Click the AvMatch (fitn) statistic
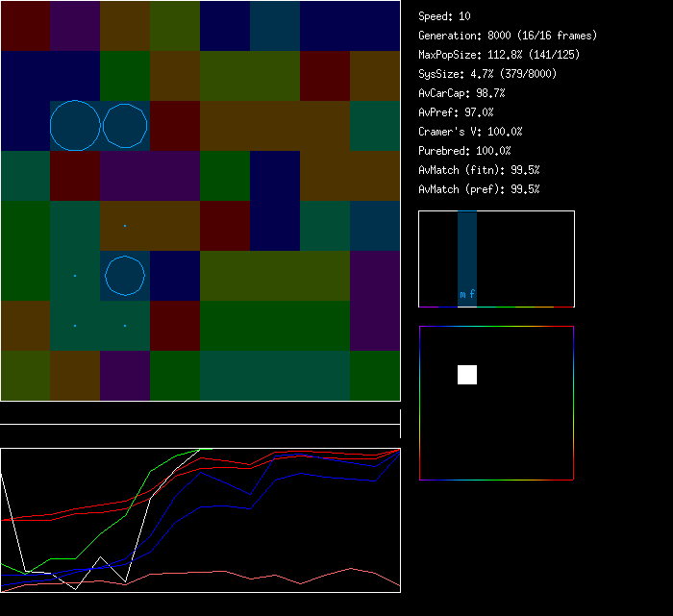 (479, 170)
